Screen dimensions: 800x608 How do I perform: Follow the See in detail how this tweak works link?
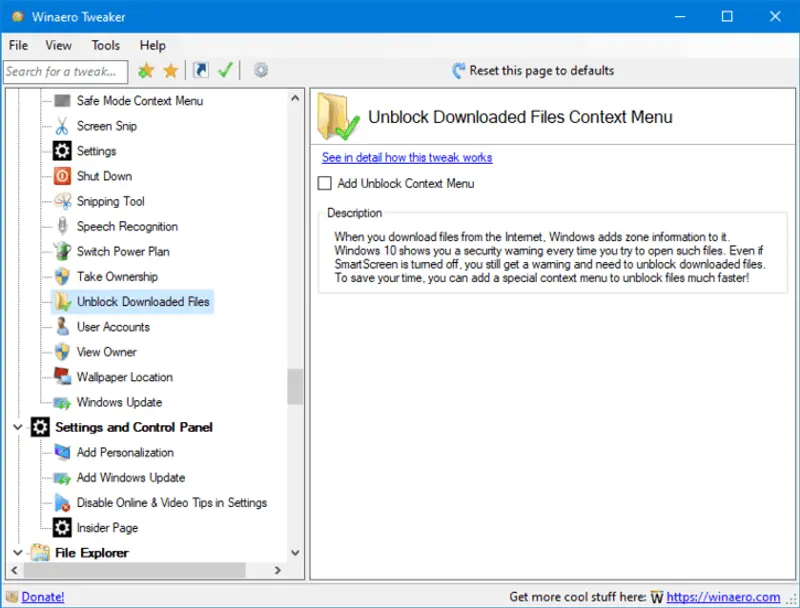[x=406, y=157]
